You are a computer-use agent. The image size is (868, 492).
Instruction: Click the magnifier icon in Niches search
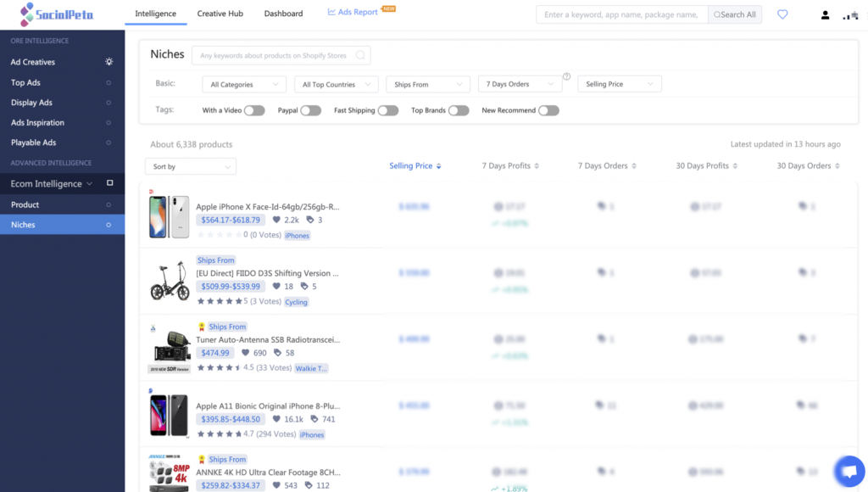[x=360, y=55]
